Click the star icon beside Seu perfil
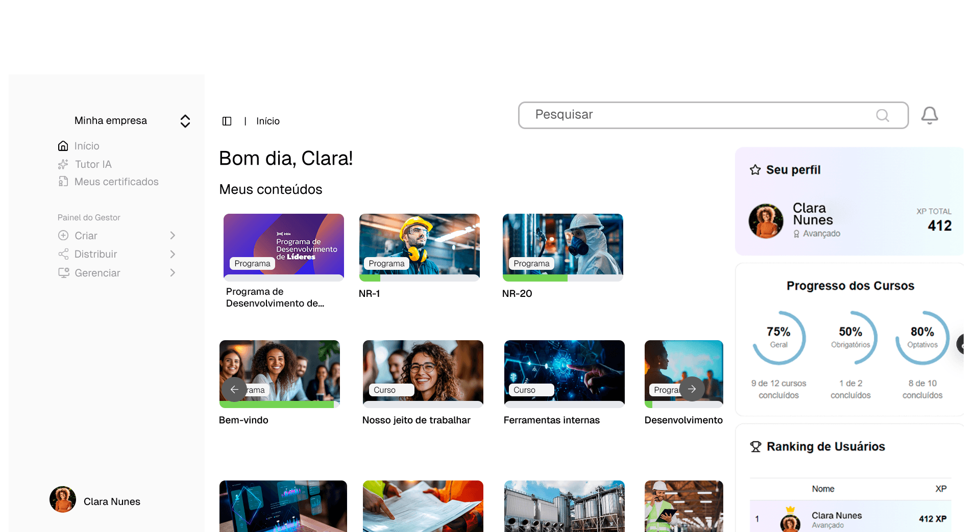This screenshot has height=532, width=980. (x=755, y=170)
